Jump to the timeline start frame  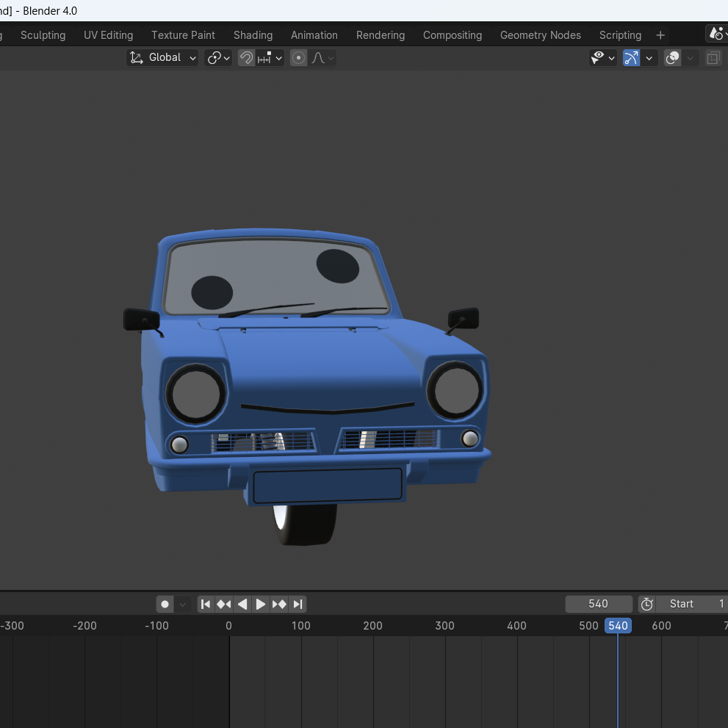coord(206,604)
